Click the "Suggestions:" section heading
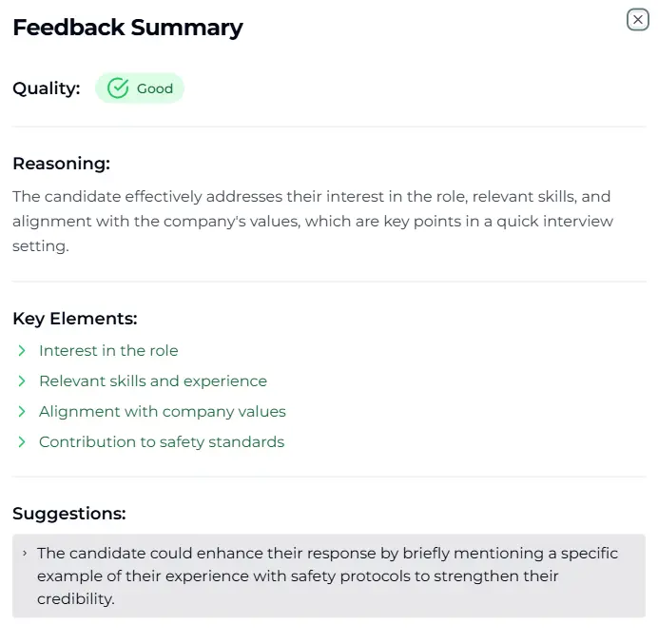658x644 pixels. [68, 514]
